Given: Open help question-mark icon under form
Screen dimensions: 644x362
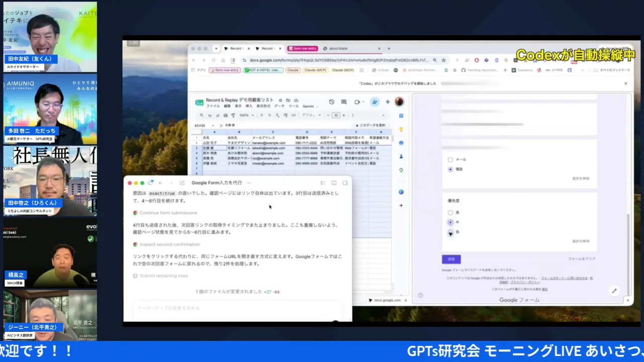Looking at the screenshot, I should (421, 296).
